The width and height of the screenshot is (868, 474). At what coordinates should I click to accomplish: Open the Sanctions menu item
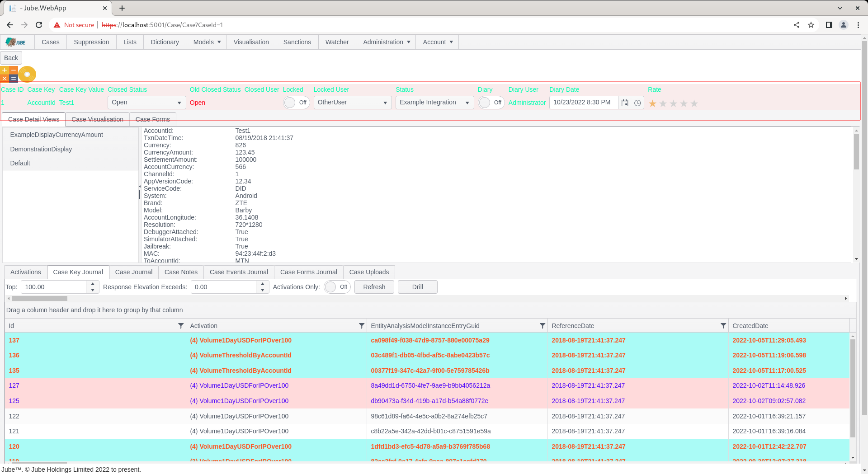297,42
